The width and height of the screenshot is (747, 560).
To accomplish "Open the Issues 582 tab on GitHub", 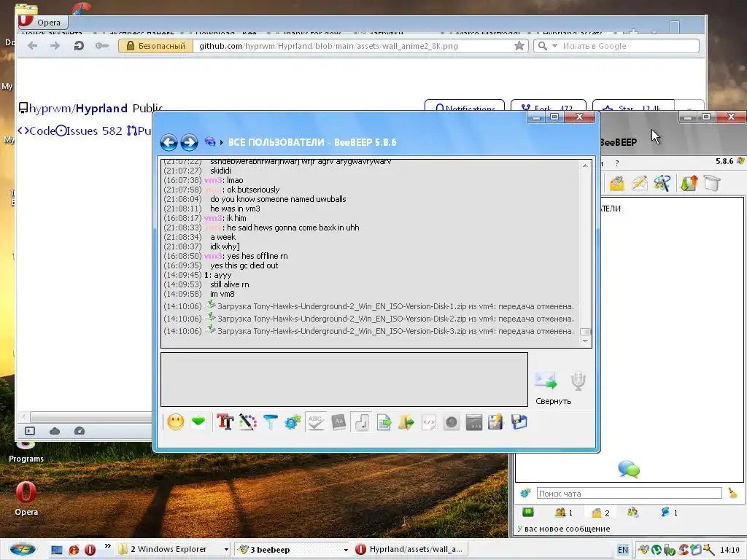I will pos(89,131).
